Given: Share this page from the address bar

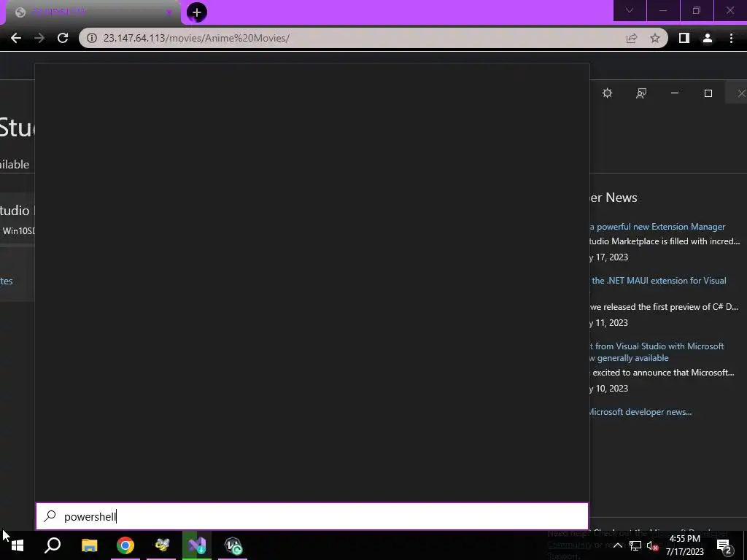Looking at the screenshot, I should pos(631,38).
